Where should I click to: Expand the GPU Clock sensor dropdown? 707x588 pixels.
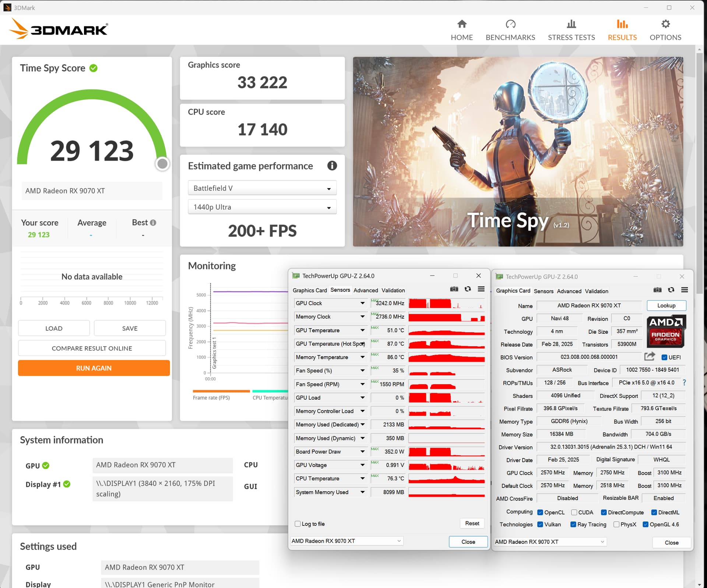click(x=362, y=303)
